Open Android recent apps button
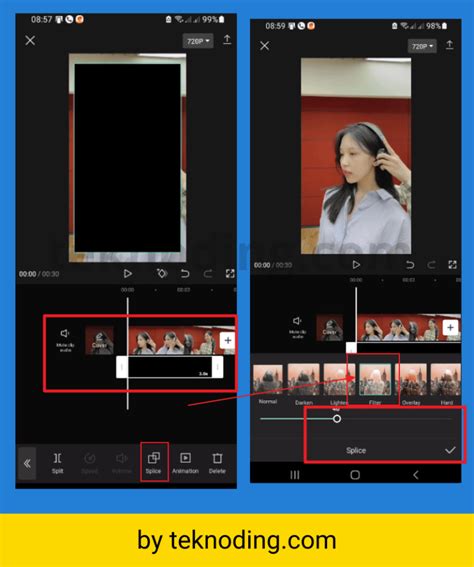The image size is (474, 567). (295, 475)
